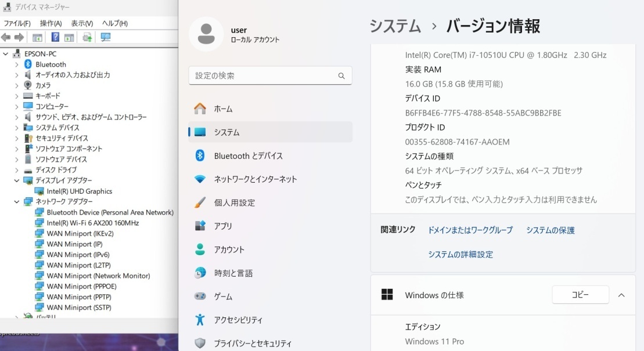Click the show/hide console tree toolbar icon
Viewport: 644px width, 351px height.
(37, 36)
